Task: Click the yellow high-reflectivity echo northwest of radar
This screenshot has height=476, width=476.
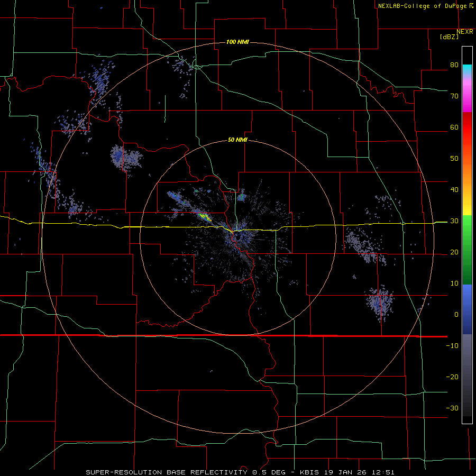Action: (204, 216)
